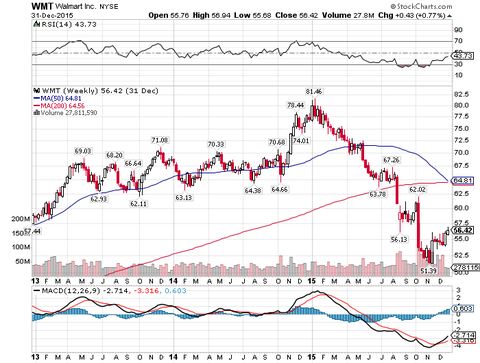Screen dimensions: 480x363
Task: Click the 62.93 low price label
Action: tap(99, 199)
